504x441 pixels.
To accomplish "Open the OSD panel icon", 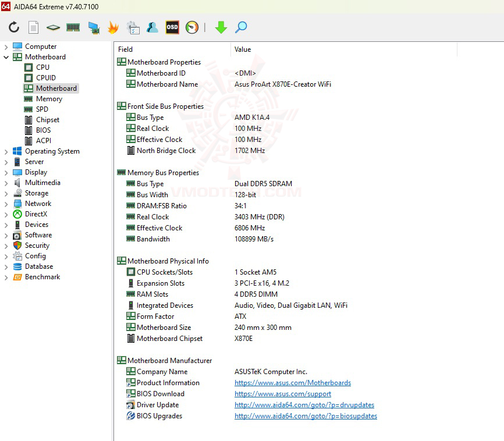I will (x=172, y=27).
